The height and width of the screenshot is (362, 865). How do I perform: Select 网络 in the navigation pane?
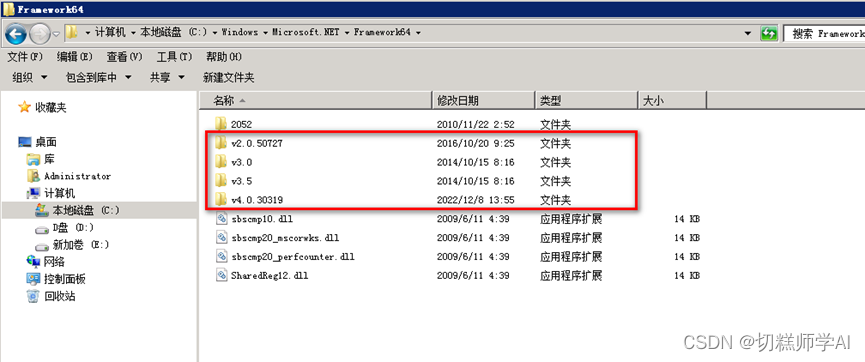46,261
